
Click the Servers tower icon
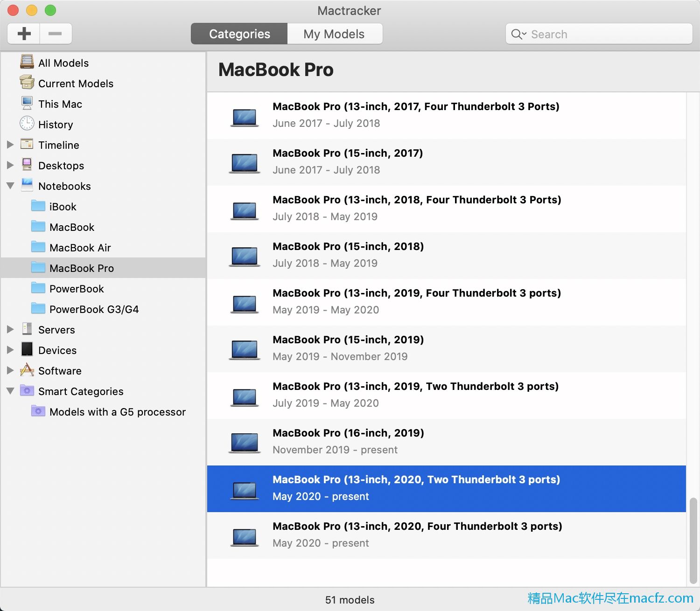coord(27,329)
